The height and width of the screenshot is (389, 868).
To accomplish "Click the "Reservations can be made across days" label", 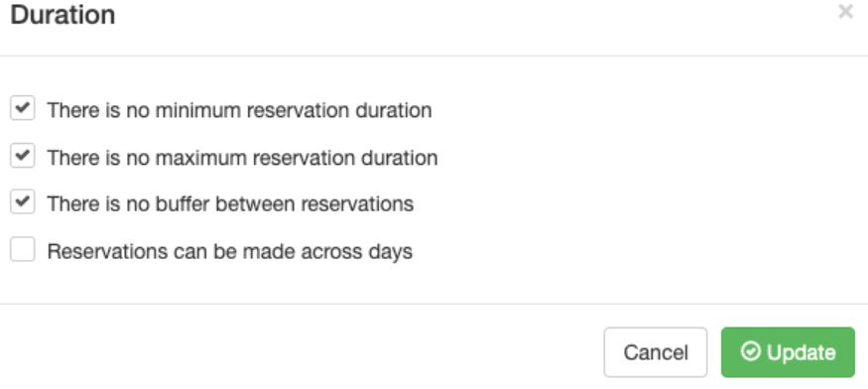I will tap(230, 252).
